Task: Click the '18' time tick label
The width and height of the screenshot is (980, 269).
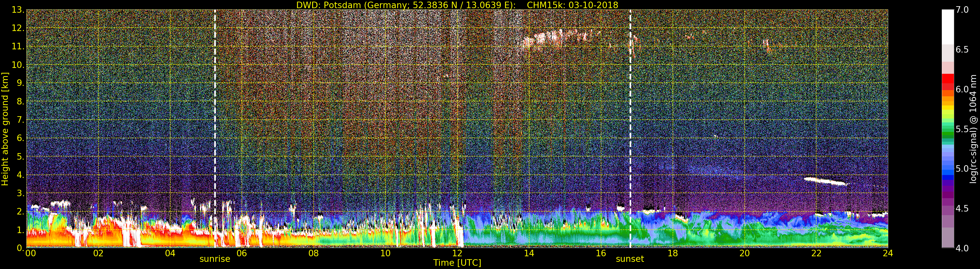Action: tap(673, 253)
